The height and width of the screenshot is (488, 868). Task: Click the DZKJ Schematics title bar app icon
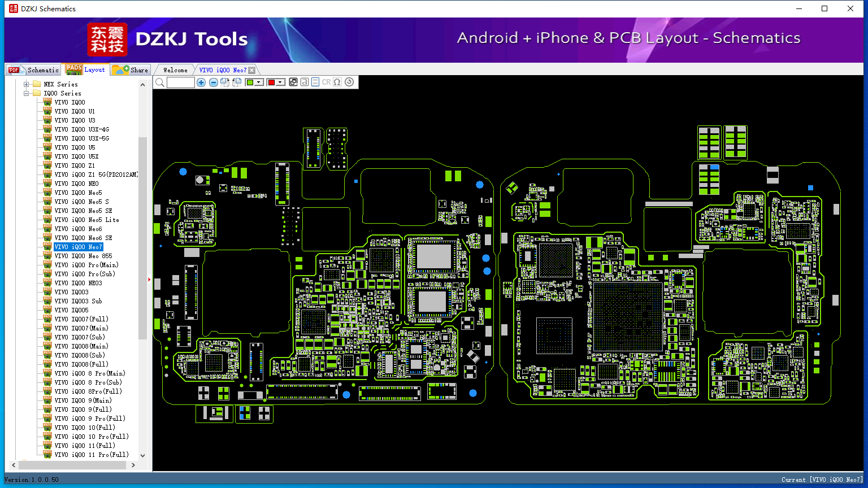14,8
